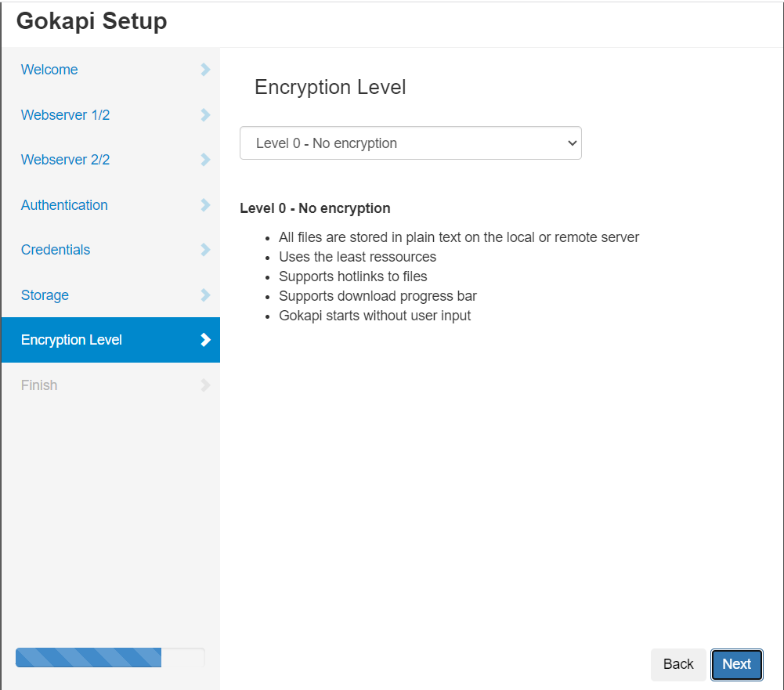Click the disabled Finish step
This screenshot has width=784, height=690.
click(110, 385)
